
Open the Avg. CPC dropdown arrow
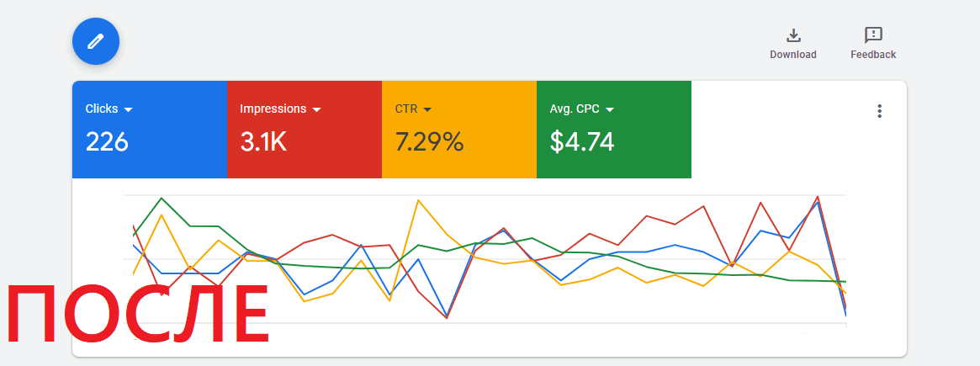click(610, 109)
